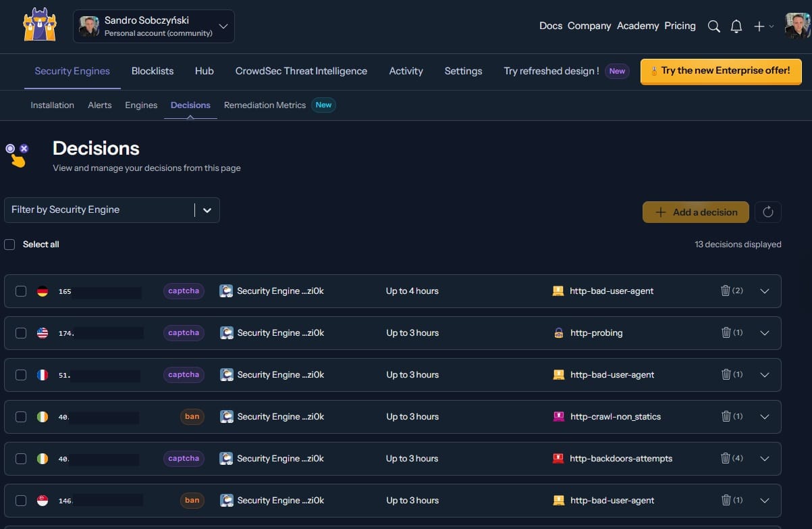The width and height of the screenshot is (812, 529).
Task: Expand the http-probing row chevron
Action: [x=765, y=333]
